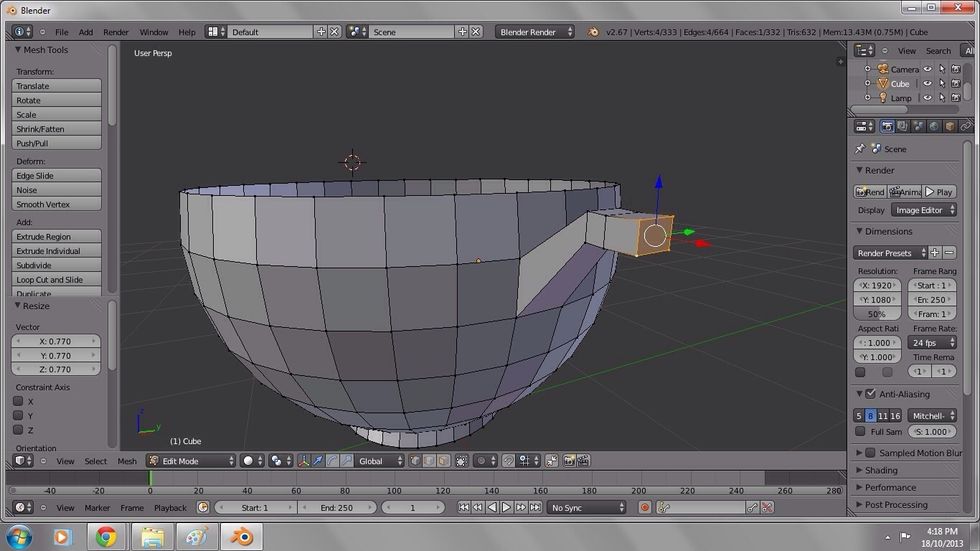Open the Render properties tab icon
The width and height of the screenshot is (980, 551).
(887, 126)
